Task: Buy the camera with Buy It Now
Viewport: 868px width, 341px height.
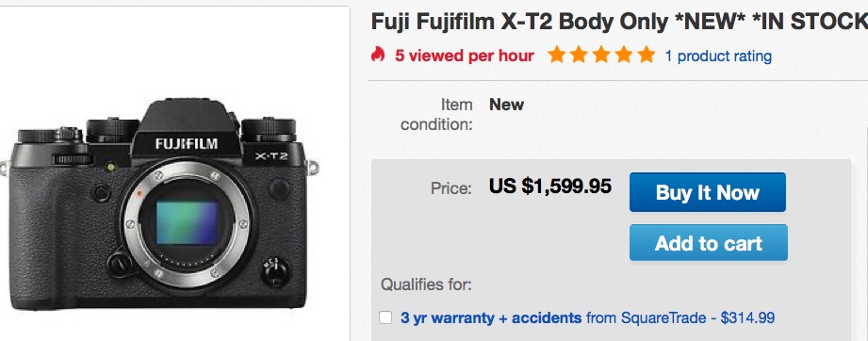Action: [x=708, y=192]
